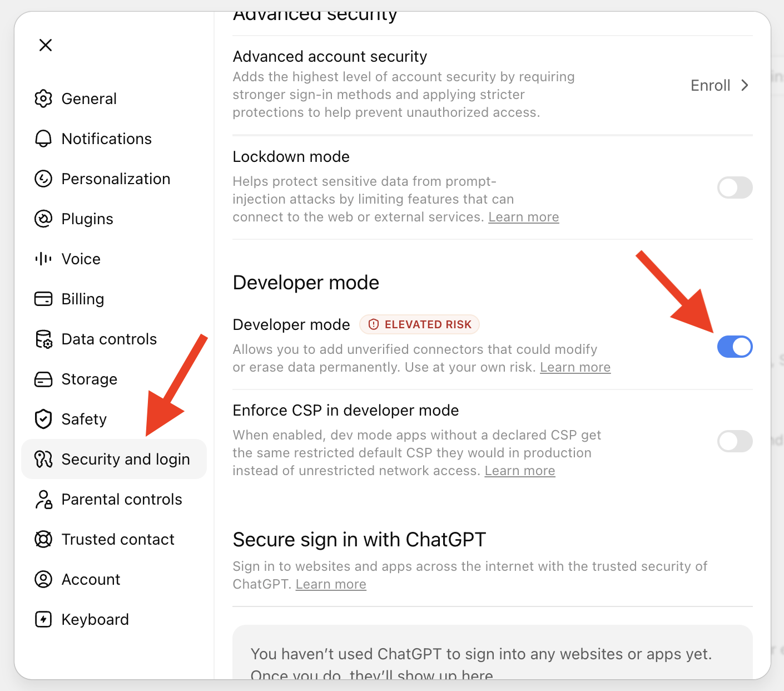Click the Data controls database icon
The height and width of the screenshot is (691, 784).
click(x=43, y=339)
